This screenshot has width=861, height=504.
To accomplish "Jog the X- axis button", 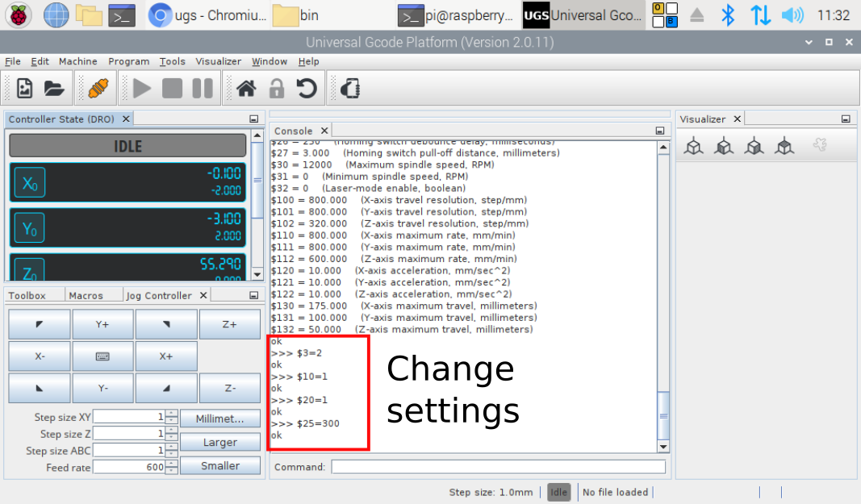I will pyautogui.click(x=40, y=356).
